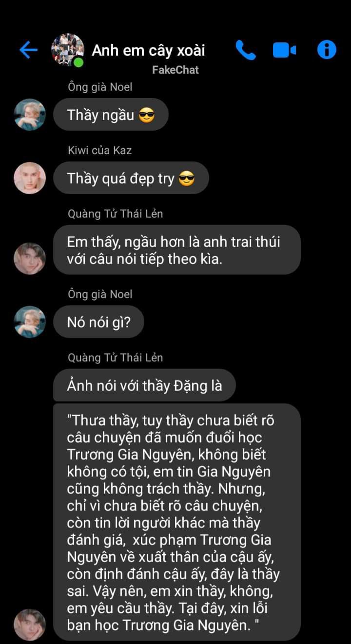Open the group name Anh em cây xoài

coord(149,50)
